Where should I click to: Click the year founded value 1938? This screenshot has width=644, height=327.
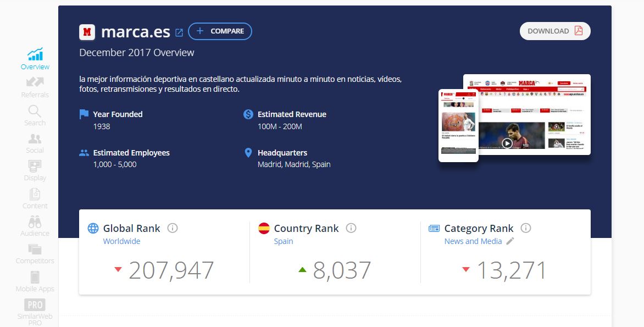[x=102, y=126]
